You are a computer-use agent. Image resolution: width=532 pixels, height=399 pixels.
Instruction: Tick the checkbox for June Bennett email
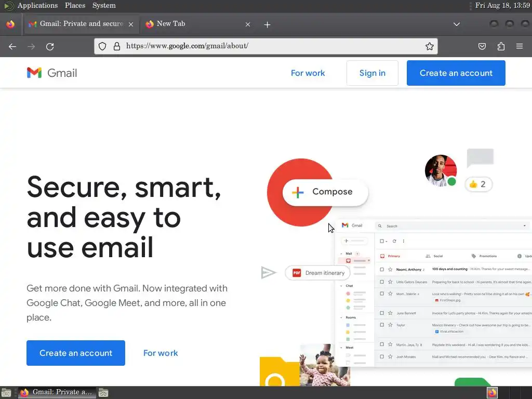tap(382, 313)
